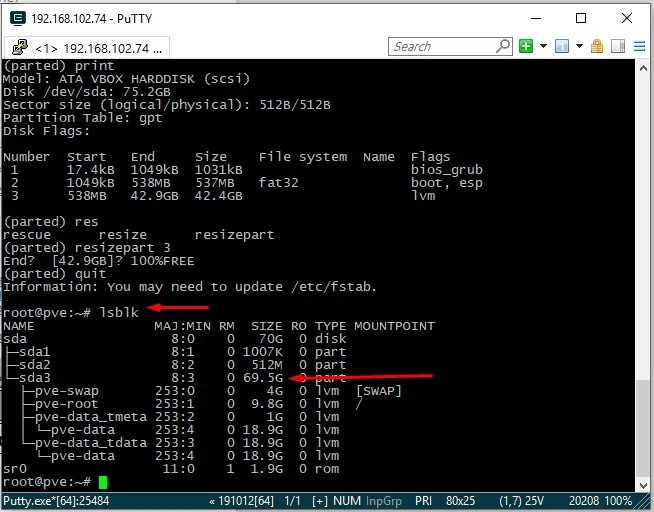Click the 'pve-data_tmeta' row name
654x512 pixels.
91,417
